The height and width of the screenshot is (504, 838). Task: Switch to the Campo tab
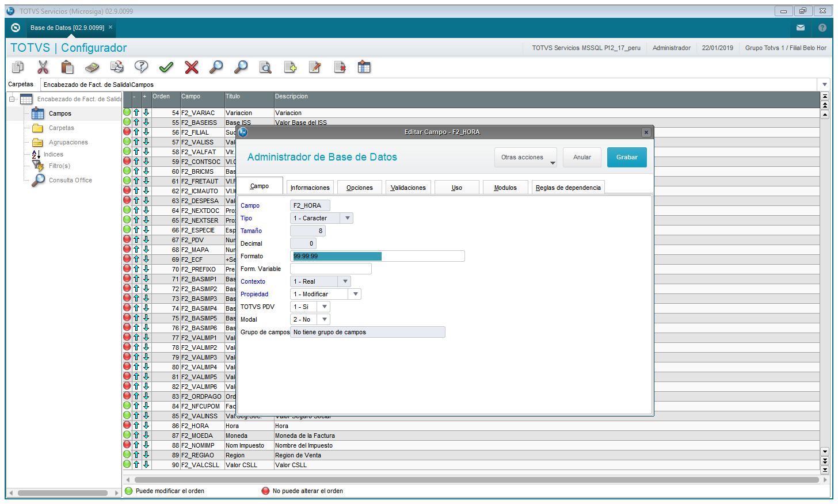260,186
